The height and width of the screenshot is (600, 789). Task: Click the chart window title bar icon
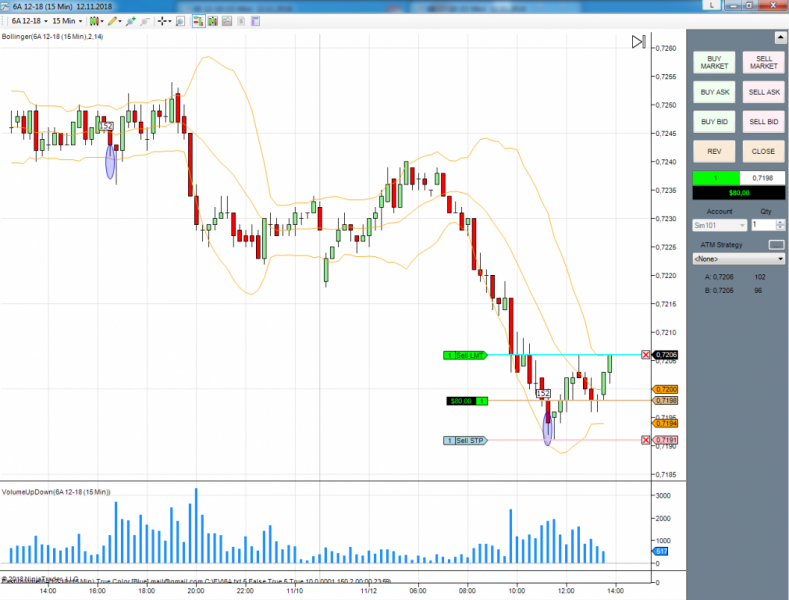(5, 6)
